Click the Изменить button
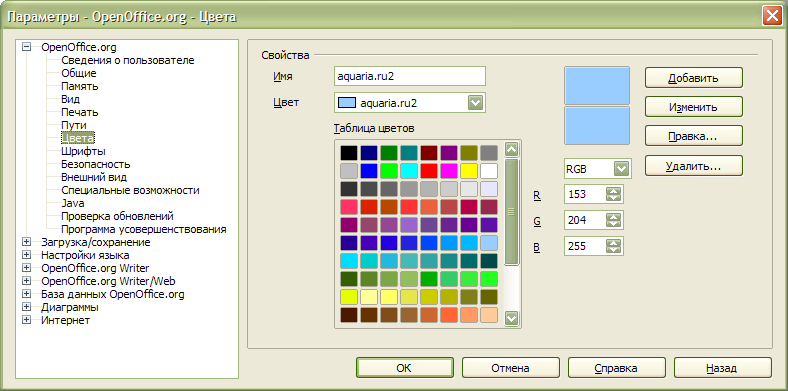The height and width of the screenshot is (391, 788). (x=694, y=107)
